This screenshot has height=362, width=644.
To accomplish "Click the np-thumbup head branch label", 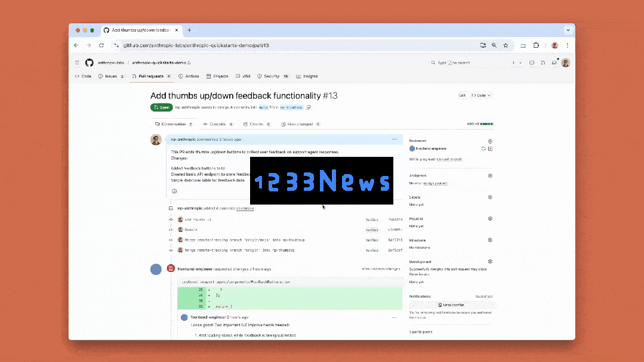I will pyautogui.click(x=291, y=107).
